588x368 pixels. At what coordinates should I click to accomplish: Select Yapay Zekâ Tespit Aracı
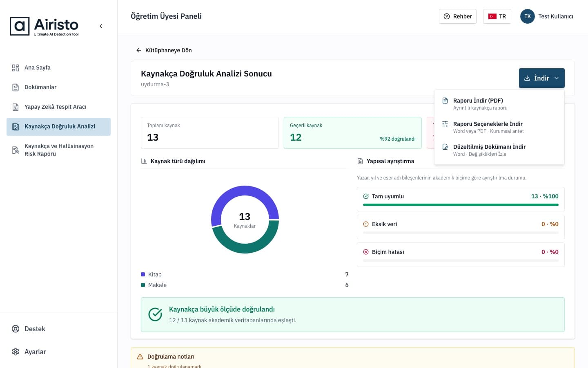click(58, 107)
